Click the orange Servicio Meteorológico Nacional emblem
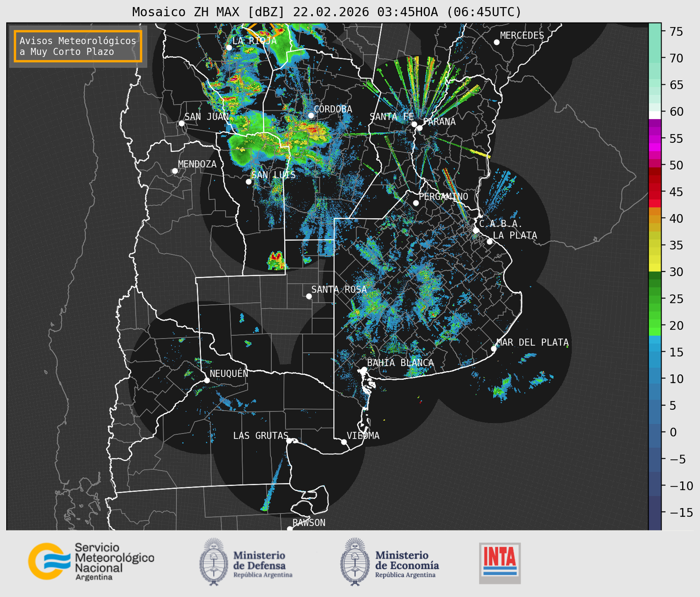Viewport: 700px width, 597px height. [49, 561]
